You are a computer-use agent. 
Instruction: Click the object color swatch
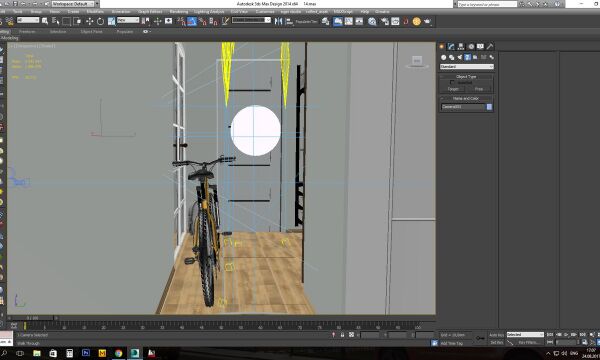point(489,107)
